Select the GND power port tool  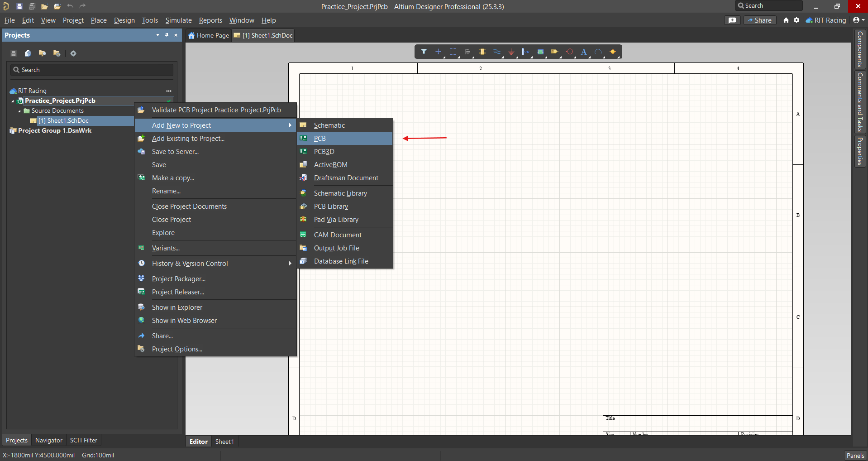[x=511, y=52]
